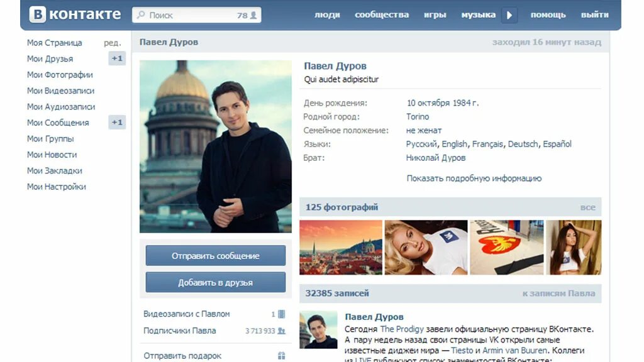The image size is (644, 362).
Task: Click the к записям Павла link
Action: click(x=558, y=293)
